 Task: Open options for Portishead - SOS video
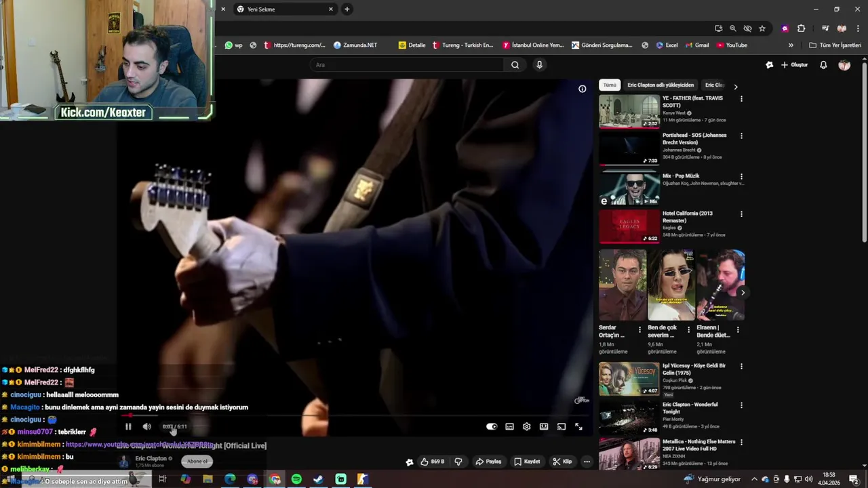coord(741,136)
